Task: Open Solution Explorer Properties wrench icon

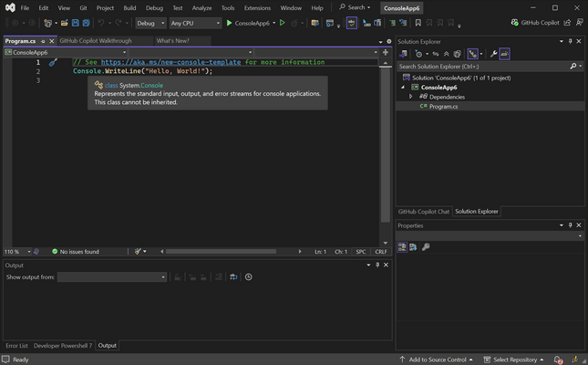Action: [x=493, y=54]
